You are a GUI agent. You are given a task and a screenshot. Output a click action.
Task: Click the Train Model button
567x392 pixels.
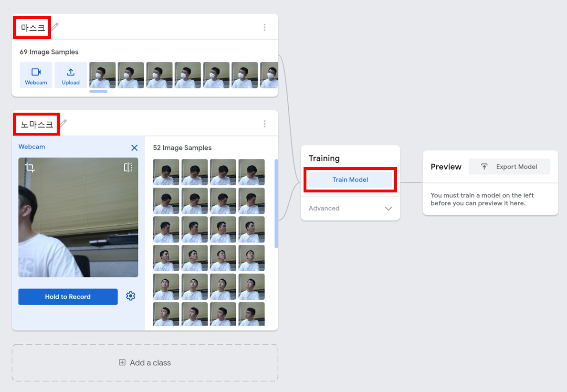point(350,180)
